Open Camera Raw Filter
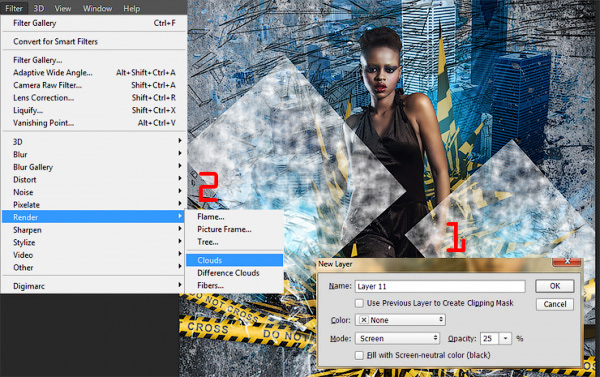Viewport: 600px width, 377px height. point(94,85)
